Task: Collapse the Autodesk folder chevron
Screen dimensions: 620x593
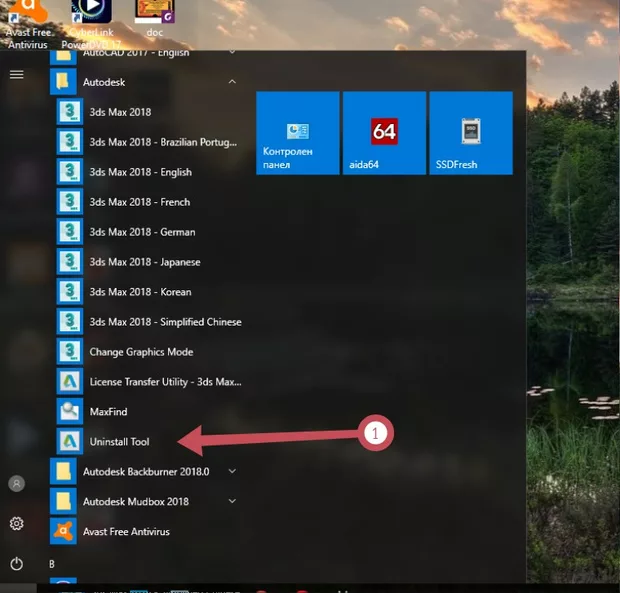Action: pyautogui.click(x=232, y=82)
